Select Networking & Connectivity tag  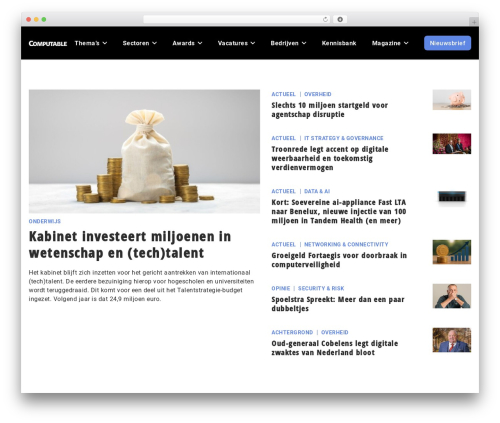[346, 245]
